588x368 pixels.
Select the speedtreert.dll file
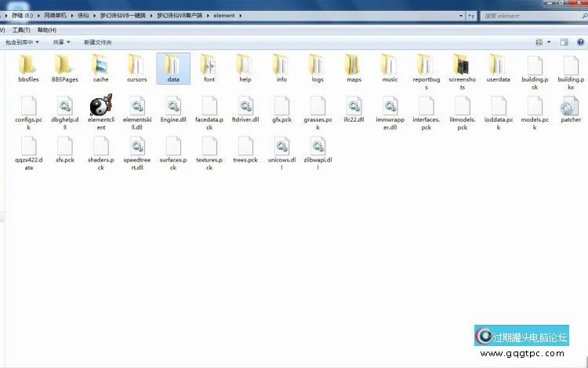pyautogui.click(x=136, y=147)
